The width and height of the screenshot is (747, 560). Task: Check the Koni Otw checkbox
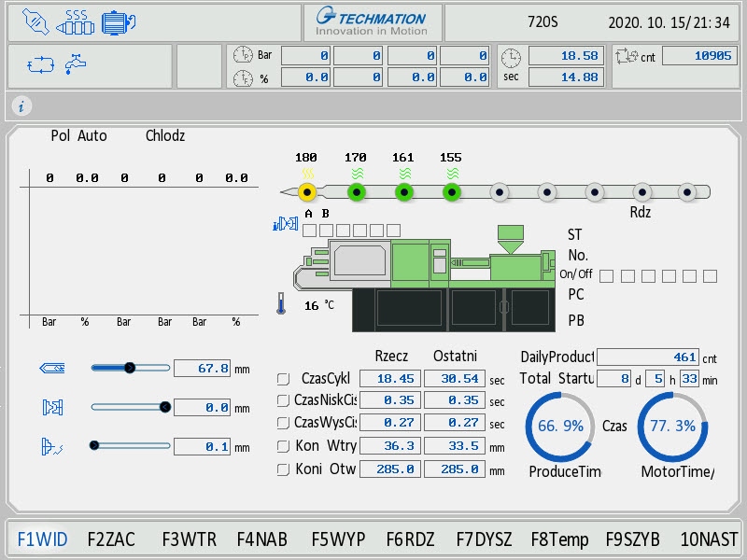point(284,469)
